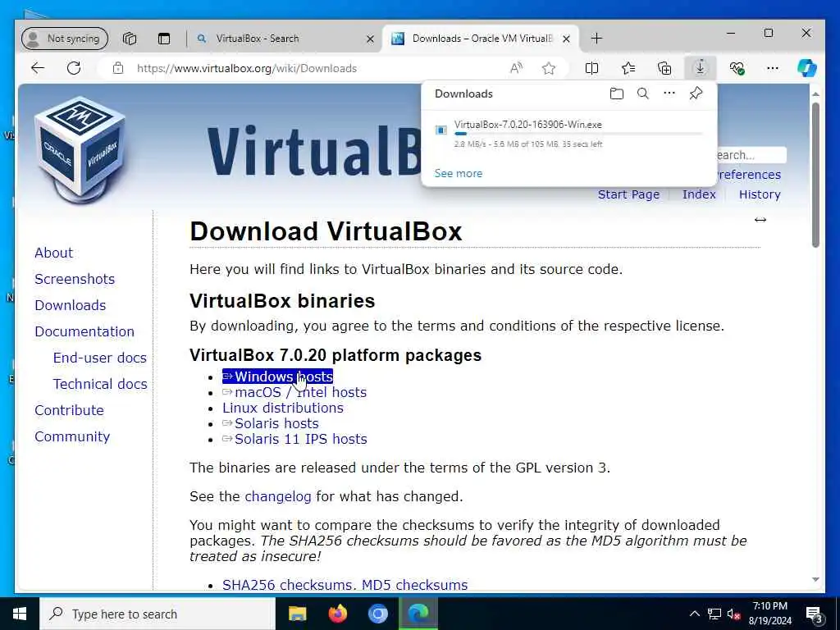Reload the page with the refresh icon
This screenshot has width=840, height=630.
[x=74, y=68]
